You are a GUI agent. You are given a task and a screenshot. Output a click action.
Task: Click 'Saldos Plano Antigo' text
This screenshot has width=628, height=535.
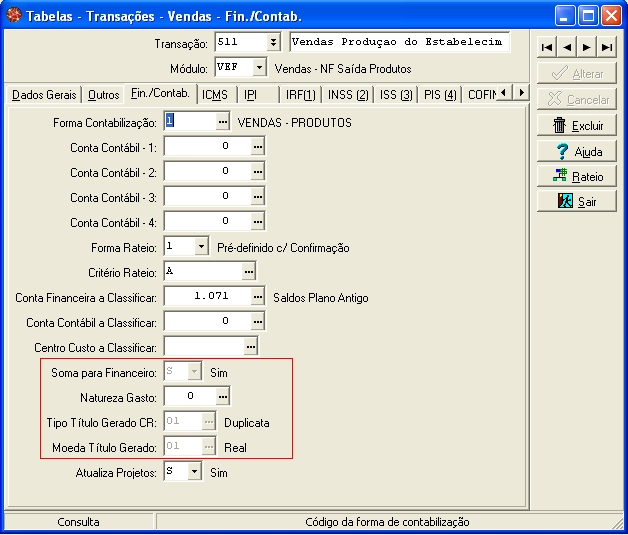[320, 298]
